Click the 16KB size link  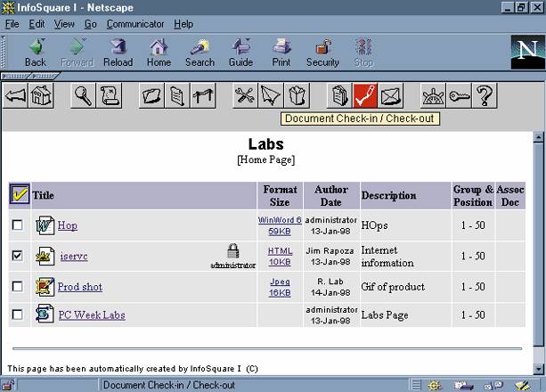point(280,293)
